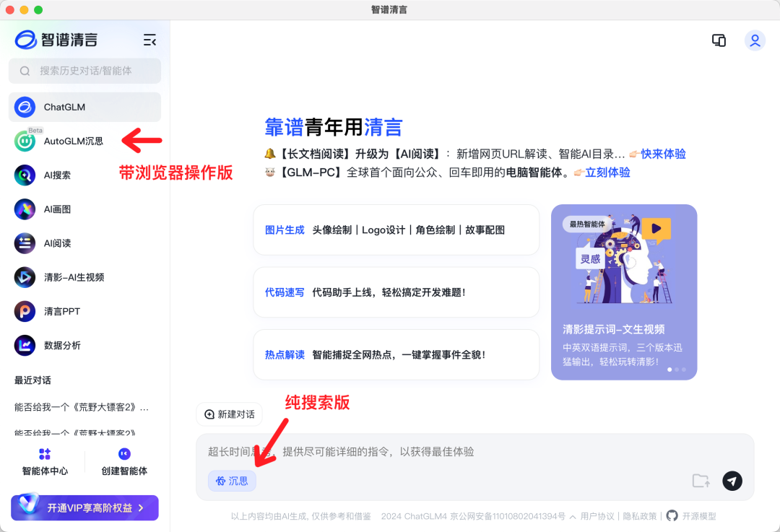This screenshot has width=780, height=532.
Task: Click the send message arrow icon
Action: click(x=732, y=481)
